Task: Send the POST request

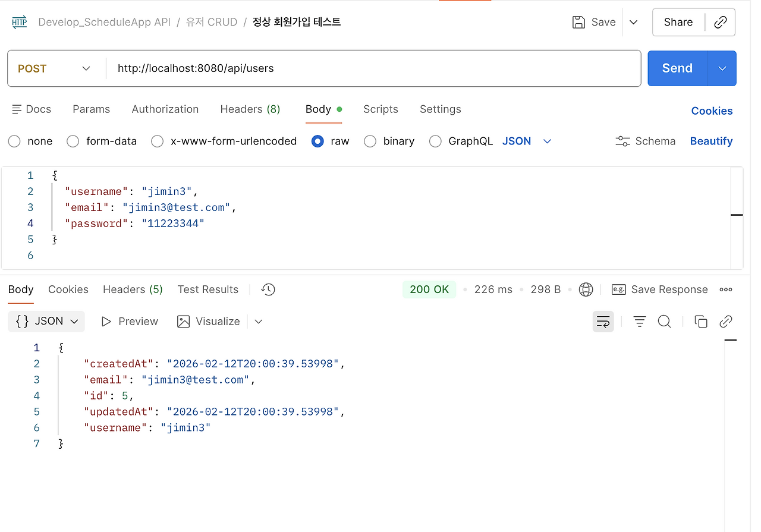Action: 678,68
